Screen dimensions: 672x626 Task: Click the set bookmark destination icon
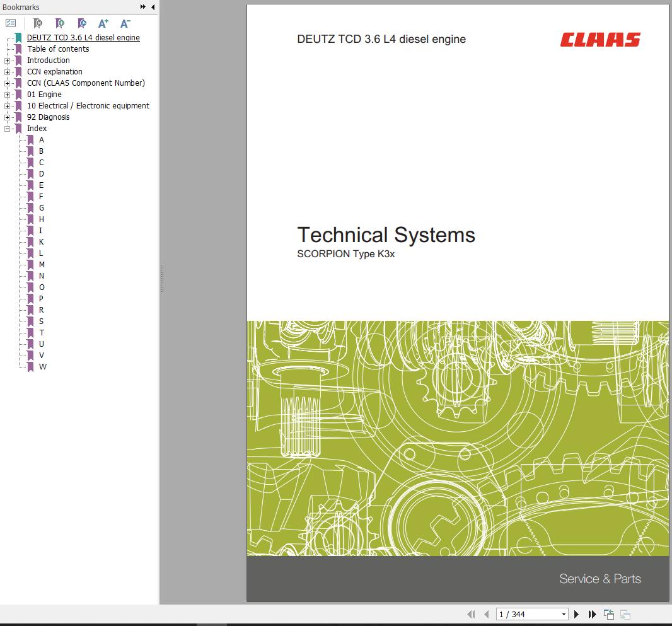82,23
